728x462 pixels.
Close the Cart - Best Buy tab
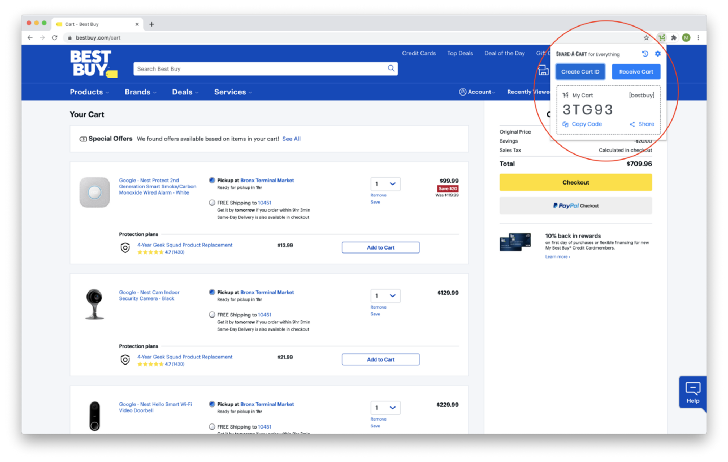(x=137, y=24)
